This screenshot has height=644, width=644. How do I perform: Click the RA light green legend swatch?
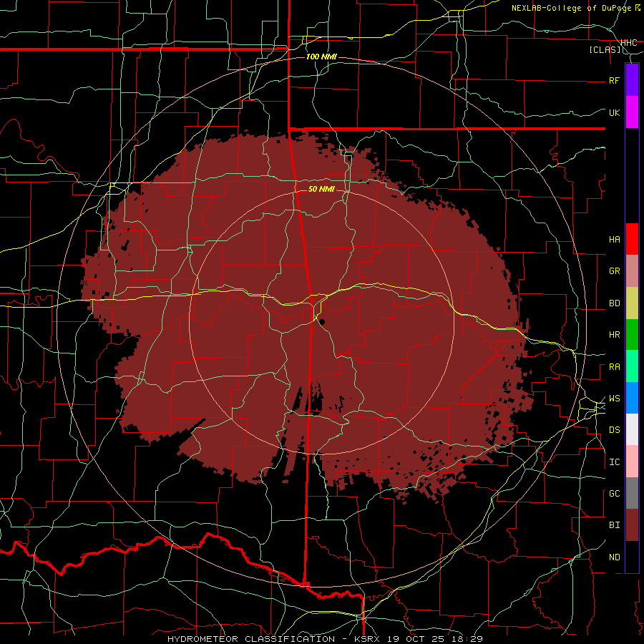(632, 366)
